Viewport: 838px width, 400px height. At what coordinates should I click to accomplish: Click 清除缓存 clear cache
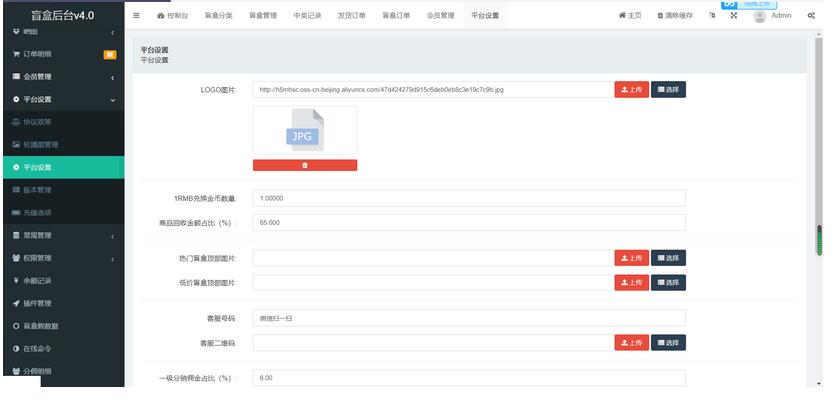point(675,16)
